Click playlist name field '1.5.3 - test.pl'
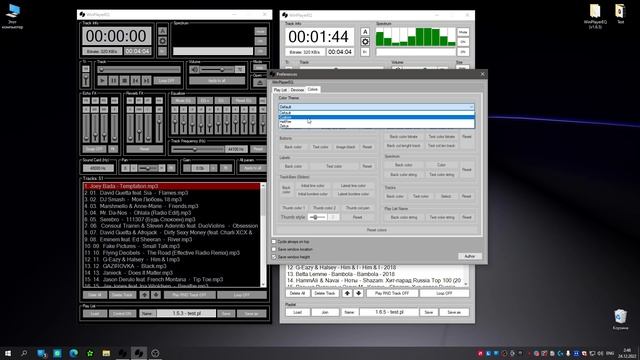This screenshot has width=640, height=360. tap(186, 313)
